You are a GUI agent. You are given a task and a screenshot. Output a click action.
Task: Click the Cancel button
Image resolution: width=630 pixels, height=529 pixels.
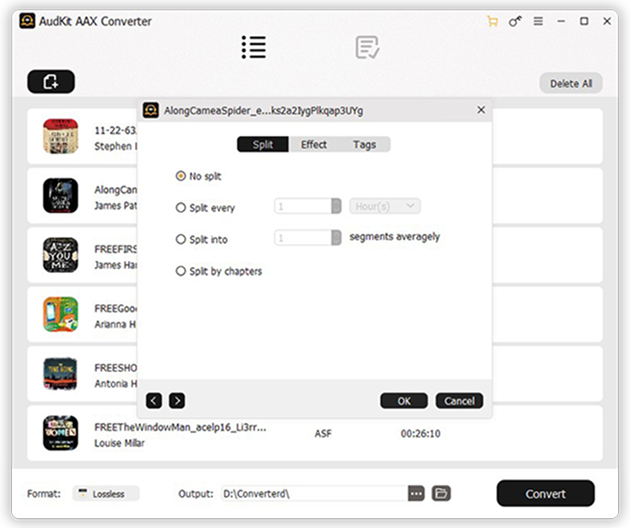click(x=459, y=401)
